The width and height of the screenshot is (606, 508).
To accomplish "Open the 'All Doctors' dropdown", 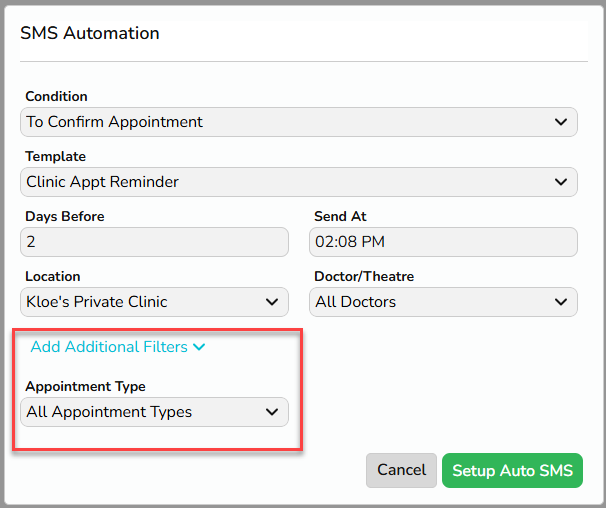I will click(443, 302).
